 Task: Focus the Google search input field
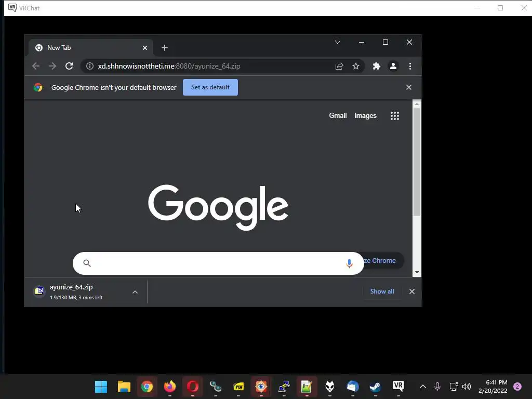pyautogui.click(x=218, y=263)
